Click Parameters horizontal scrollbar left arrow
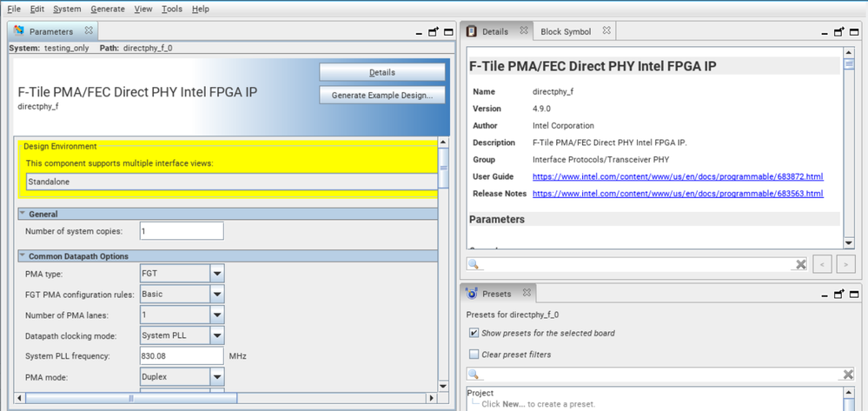This screenshot has height=411, width=868. click(x=19, y=398)
